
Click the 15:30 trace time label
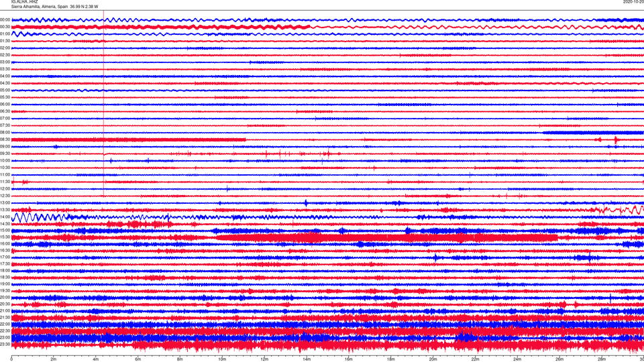[5, 237]
